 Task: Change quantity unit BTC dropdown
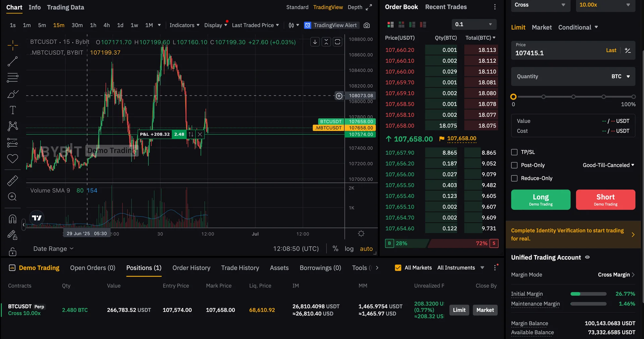coord(621,77)
